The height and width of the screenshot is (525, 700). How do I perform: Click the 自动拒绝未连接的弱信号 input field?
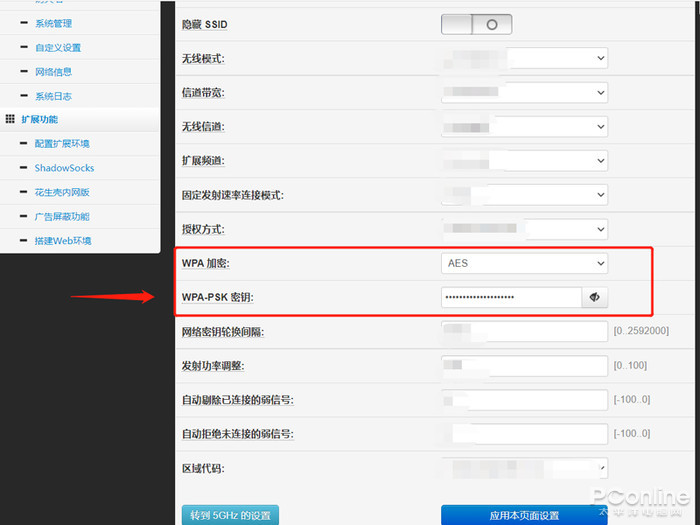[524, 434]
